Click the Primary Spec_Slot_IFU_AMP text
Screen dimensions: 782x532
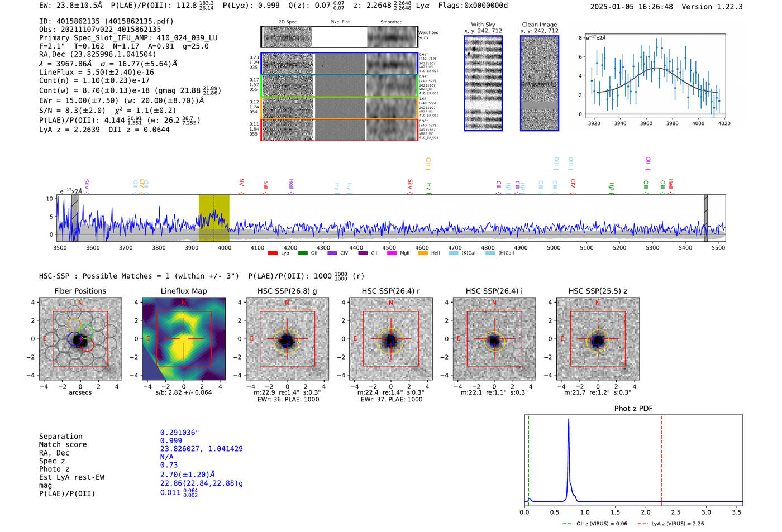[128, 38]
